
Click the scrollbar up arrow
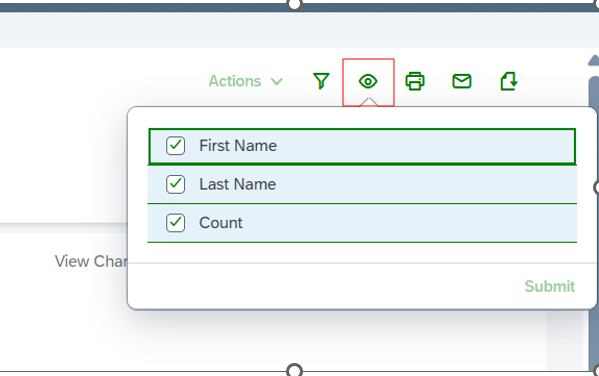(x=594, y=60)
